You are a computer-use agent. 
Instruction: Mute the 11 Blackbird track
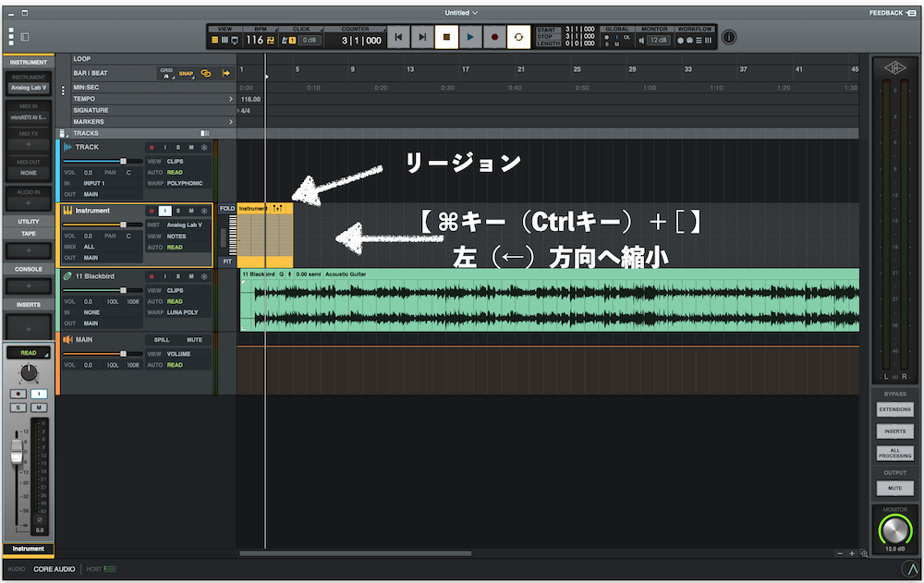pos(191,276)
